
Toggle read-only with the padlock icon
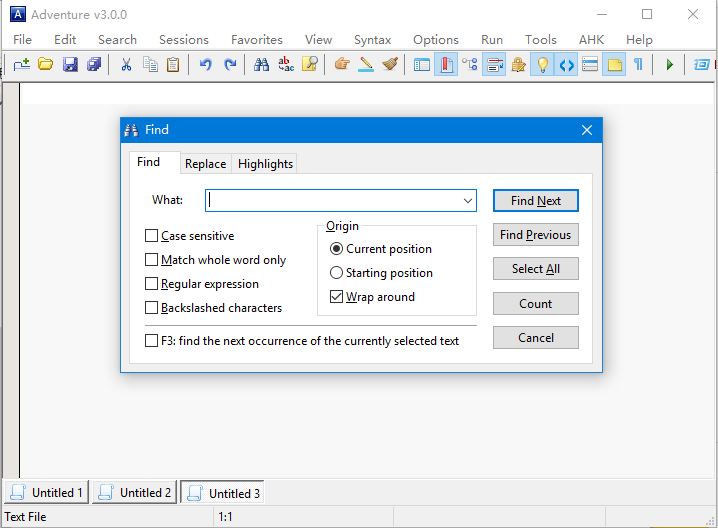(x=518, y=65)
